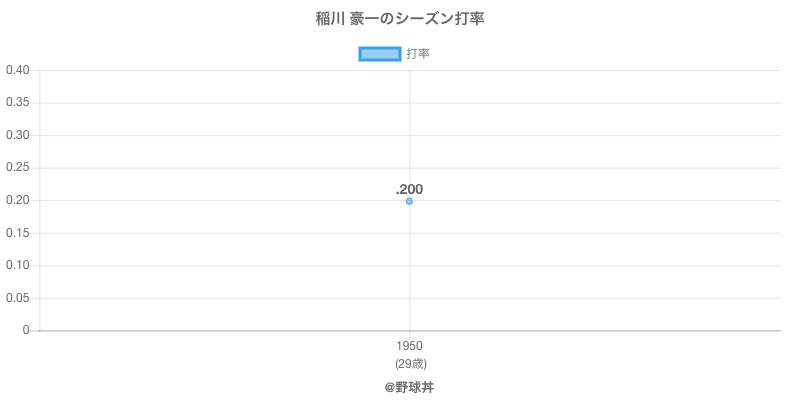Select the 0.30 y-axis tick label
800x400 pixels.
[17, 135]
